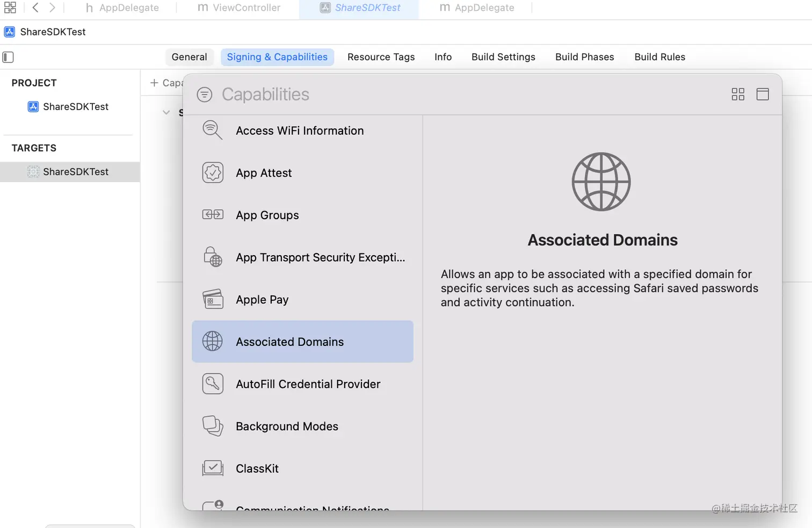Click the Background Modes icon
Viewport: 812px width, 528px height.
click(213, 426)
